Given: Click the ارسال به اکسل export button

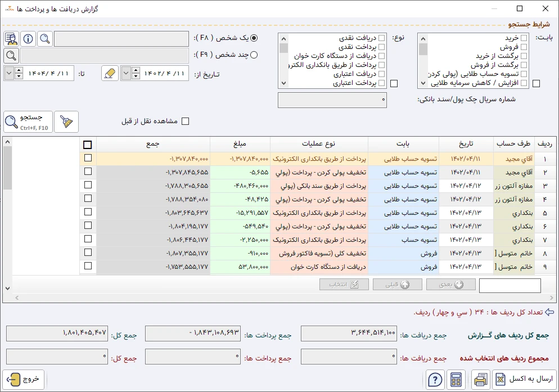Looking at the screenshot, I should tap(525, 380).
